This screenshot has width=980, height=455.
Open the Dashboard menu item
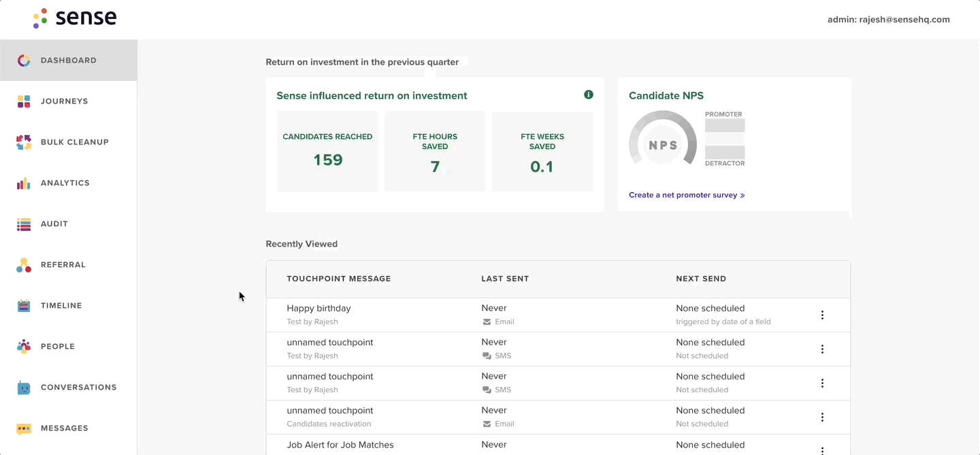69,61
